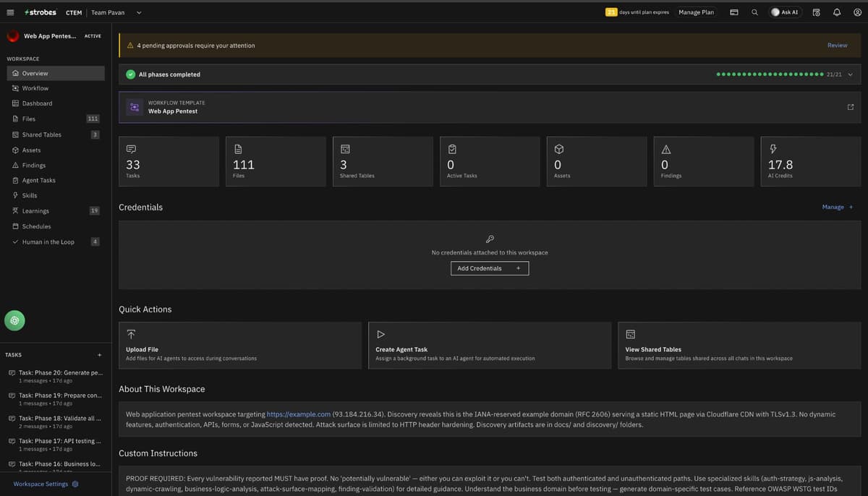Click the warning icon in approvals banner
This screenshot has width=868, height=496.
pyautogui.click(x=130, y=46)
